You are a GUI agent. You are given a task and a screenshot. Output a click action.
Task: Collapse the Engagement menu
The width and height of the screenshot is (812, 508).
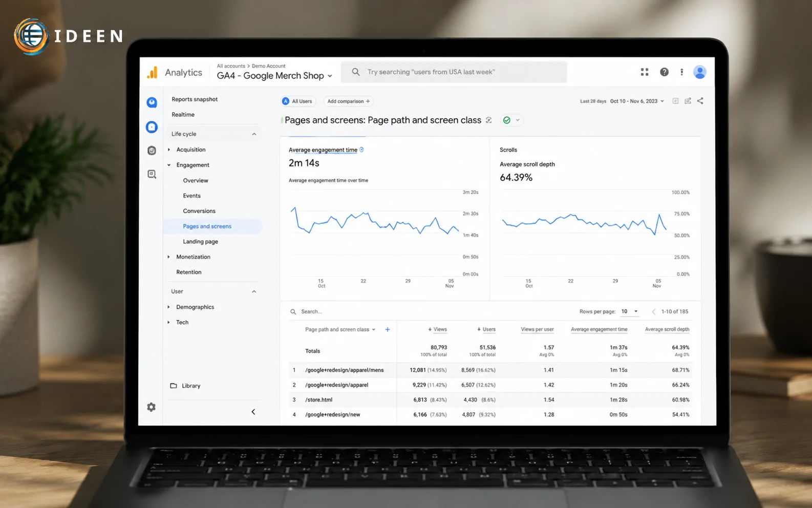[168, 165]
